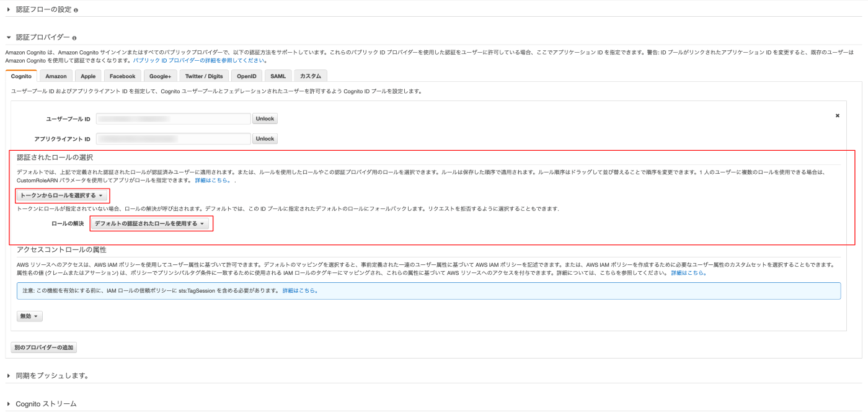The width and height of the screenshot is (868, 415).
Task: Open デフォルトの認証されたロールを使用する dropdown
Action: pos(149,223)
